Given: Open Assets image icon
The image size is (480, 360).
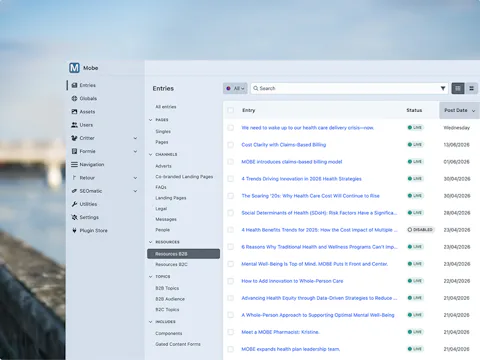Looking at the screenshot, I should coord(74,112).
